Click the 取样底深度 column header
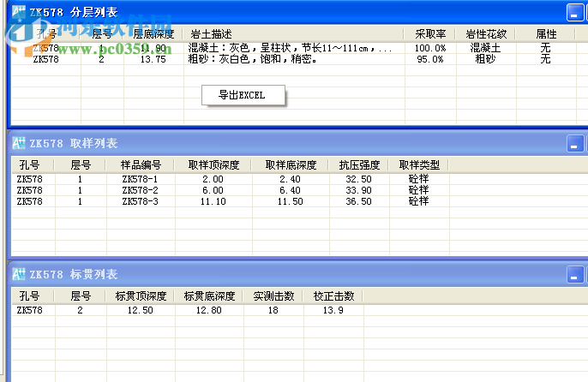Viewport: 588px width, 382px height. pos(291,165)
